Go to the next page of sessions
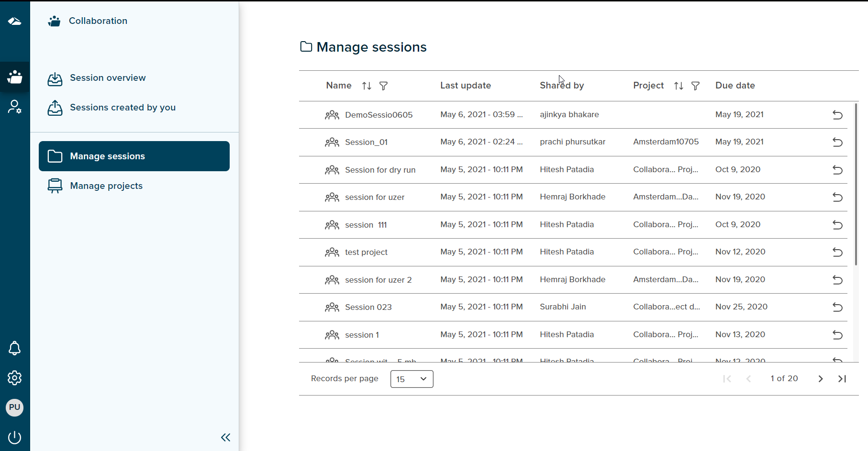The height and width of the screenshot is (451, 868). point(820,378)
